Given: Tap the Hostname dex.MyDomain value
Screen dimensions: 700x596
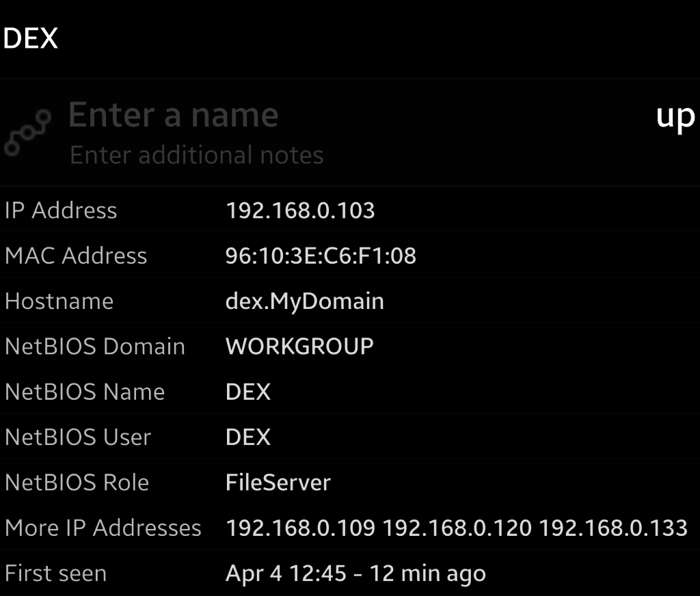Looking at the screenshot, I should click(304, 301).
